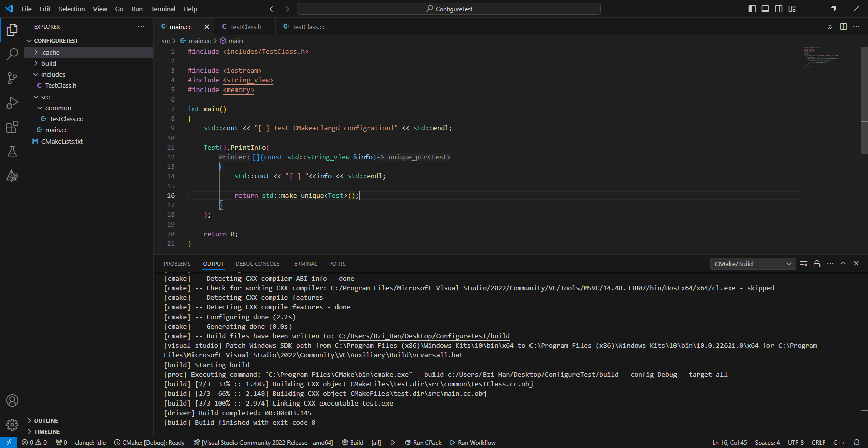Image resolution: width=868 pixels, height=448 pixels.
Task: Click forwarded ports indicator in status bar
Action: tap(61, 442)
